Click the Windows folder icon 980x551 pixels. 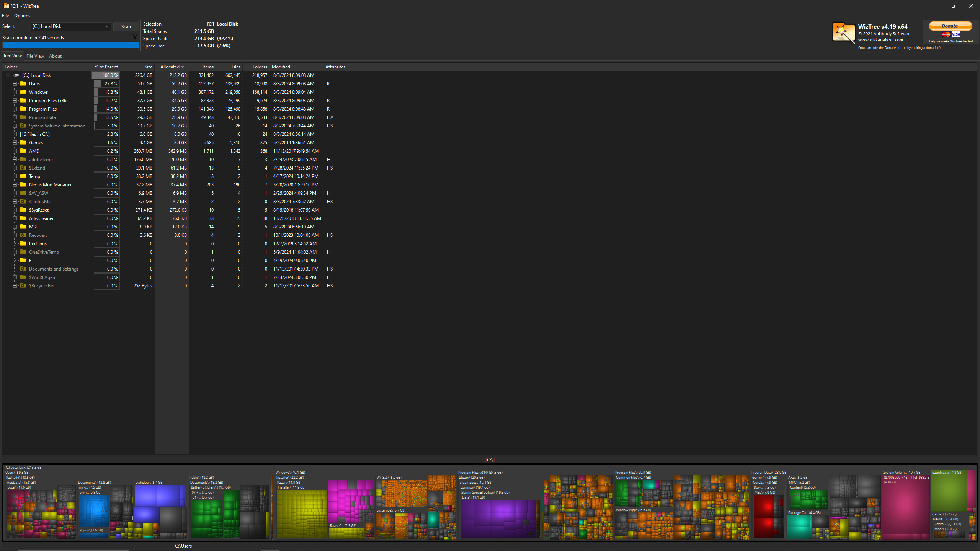coord(23,92)
